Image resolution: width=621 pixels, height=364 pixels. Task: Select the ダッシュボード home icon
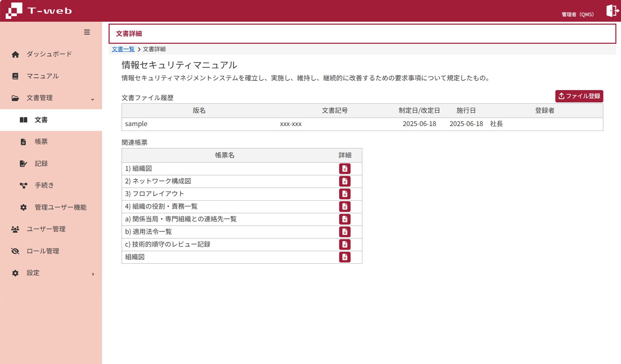[x=15, y=54]
